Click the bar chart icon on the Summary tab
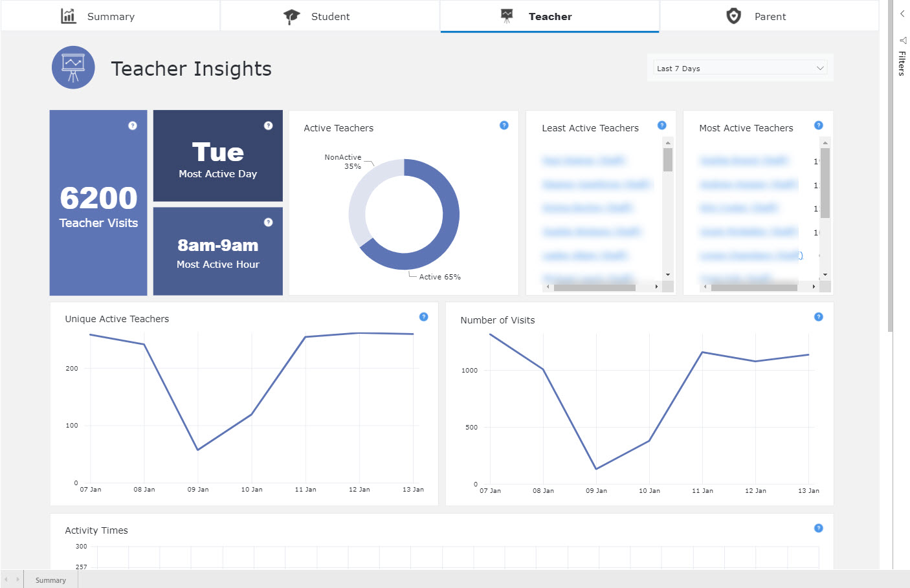This screenshot has width=910, height=588. (x=68, y=16)
